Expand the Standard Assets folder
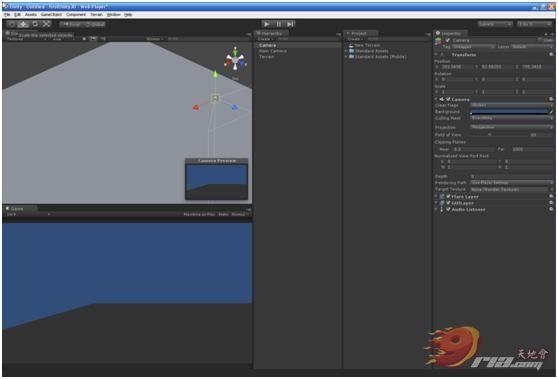 346,51
